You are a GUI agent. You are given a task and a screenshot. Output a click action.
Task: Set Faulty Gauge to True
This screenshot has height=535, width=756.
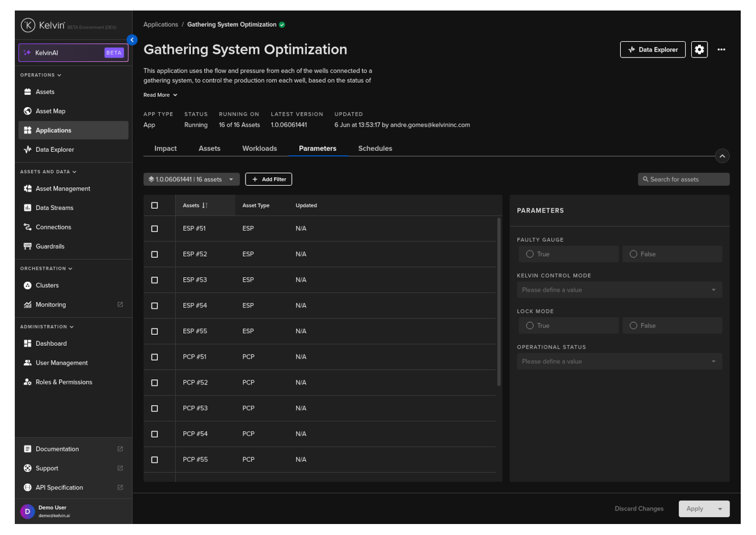[530, 254]
